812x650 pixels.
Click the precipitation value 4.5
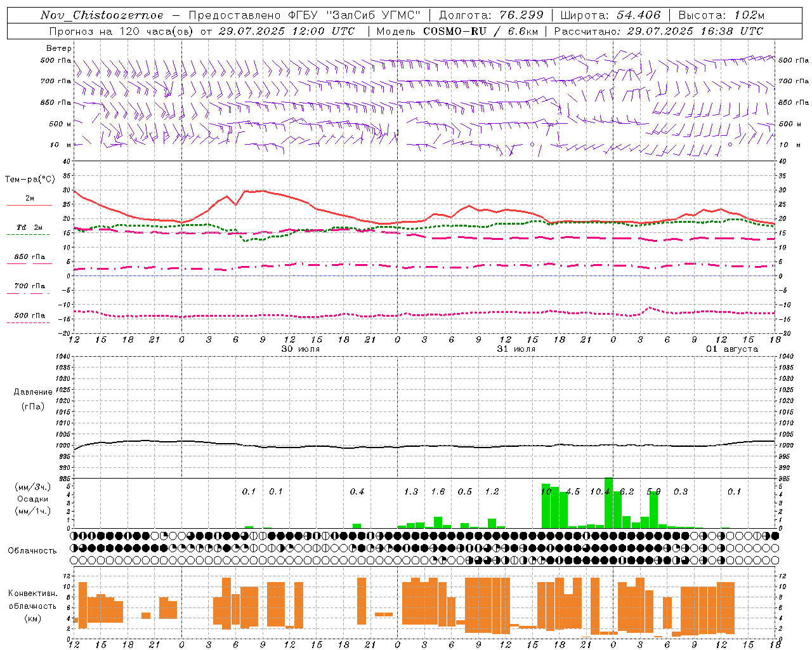tap(573, 492)
